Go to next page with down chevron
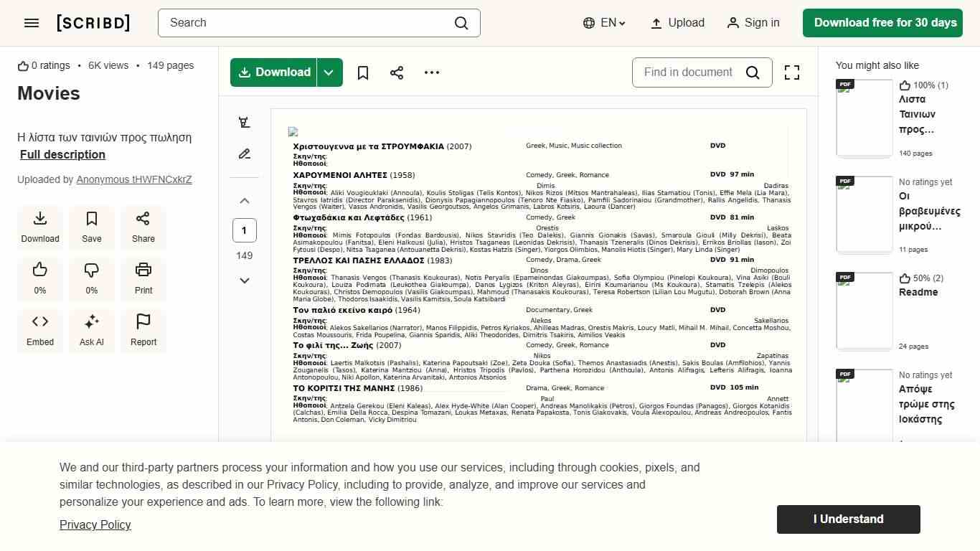This screenshot has width=980, height=551. click(x=245, y=281)
